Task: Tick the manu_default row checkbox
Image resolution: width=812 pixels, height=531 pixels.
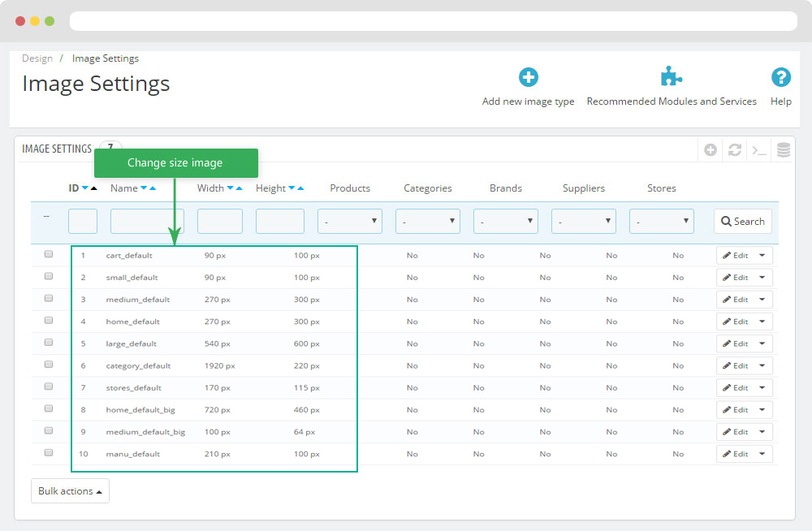Action: (x=49, y=453)
